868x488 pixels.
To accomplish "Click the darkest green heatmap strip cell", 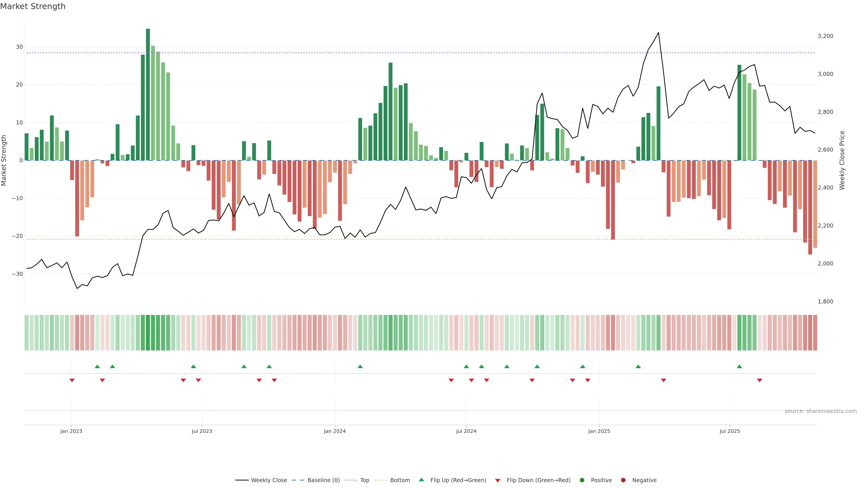I will click(x=148, y=333).
